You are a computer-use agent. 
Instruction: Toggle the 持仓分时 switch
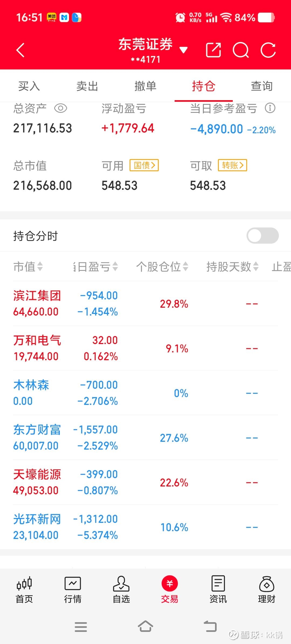(x=262, y=236)
